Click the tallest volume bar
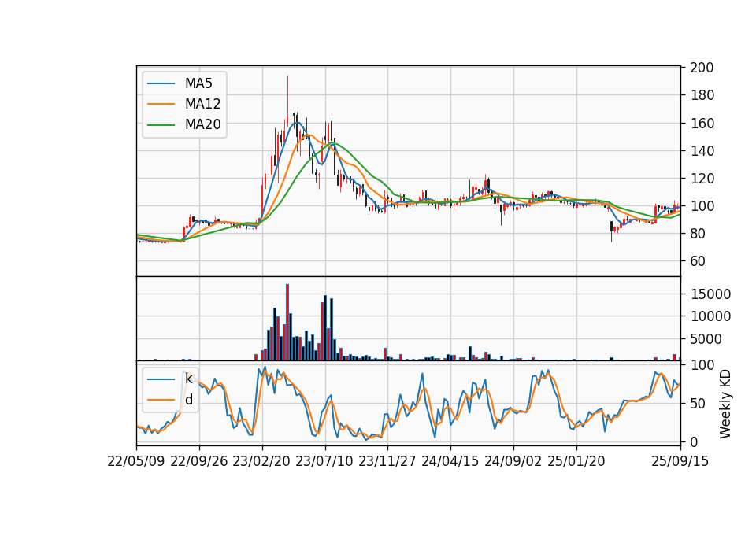Image resolution: width=756 pixels, height=543 pixels. (287, 323)
